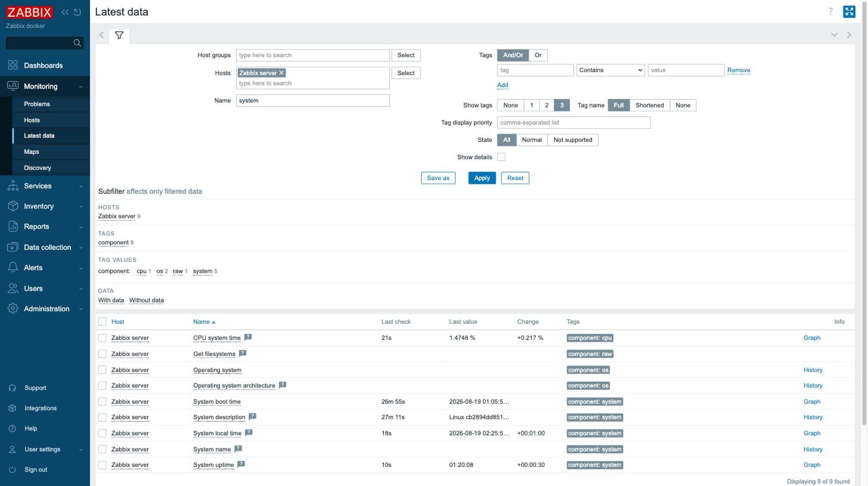Open Maps under Monitoring
This screenshot has height=486, width=868.
coord(32,152)
